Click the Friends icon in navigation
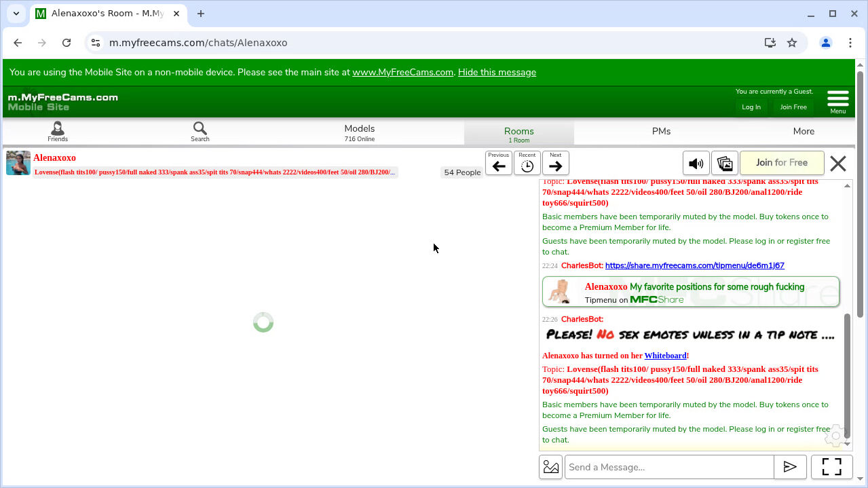Image resolution: width=868 pixels, height=488 pixels. [58, 131]
